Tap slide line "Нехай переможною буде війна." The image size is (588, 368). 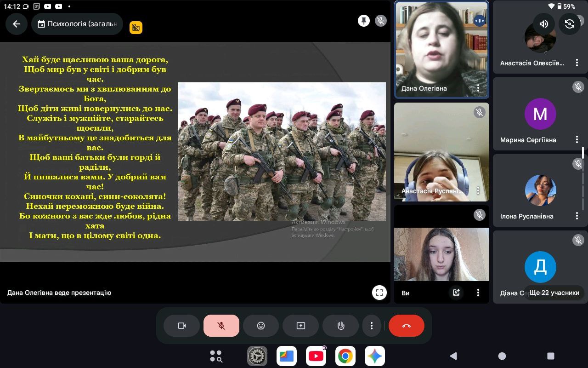pyautogui.click(x=95, y=206)
